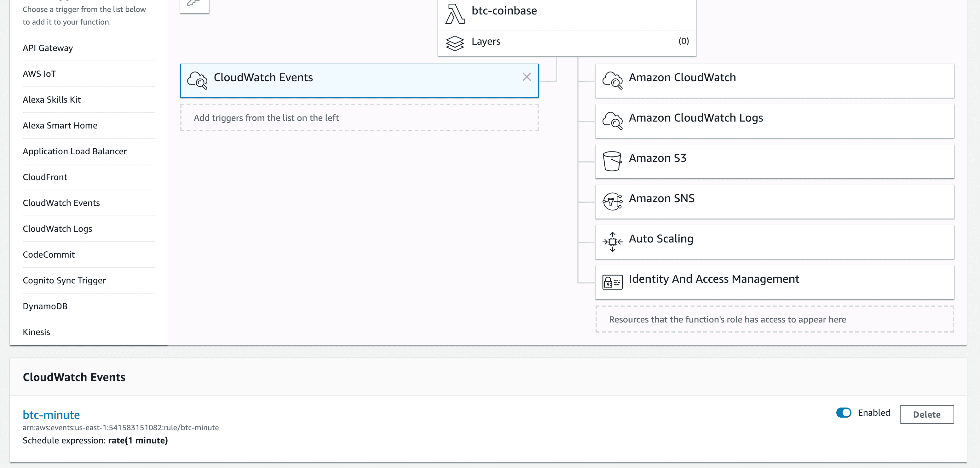Click the CloudWatch Events trigger icon
This screenshot has width=980, height=468.
(197, 80)
